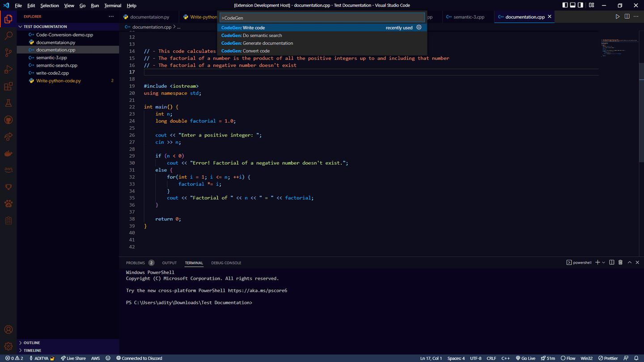Open the Live Share view in the activity bar
This screenshot has height=362, width=644.
pyautogui.click(x=8, y=136)
